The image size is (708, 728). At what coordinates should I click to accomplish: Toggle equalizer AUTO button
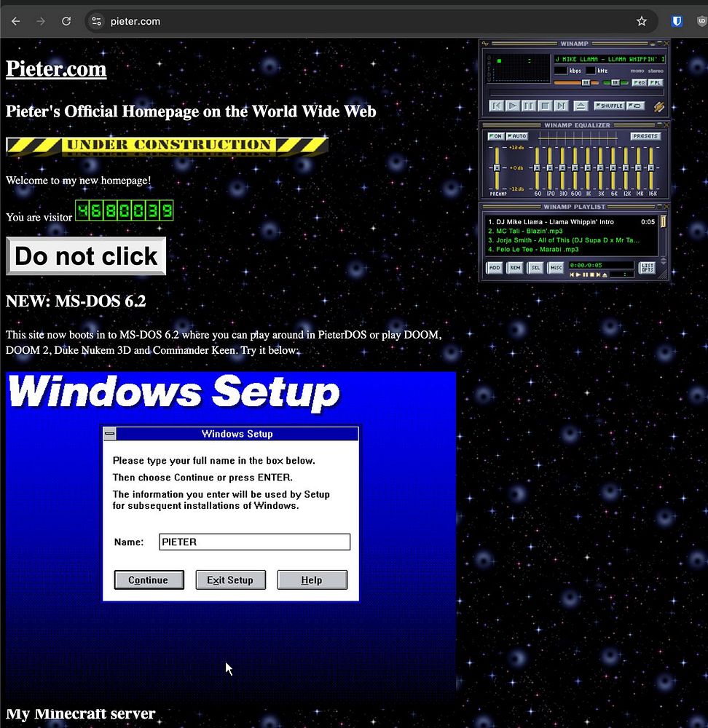(517, 136)
